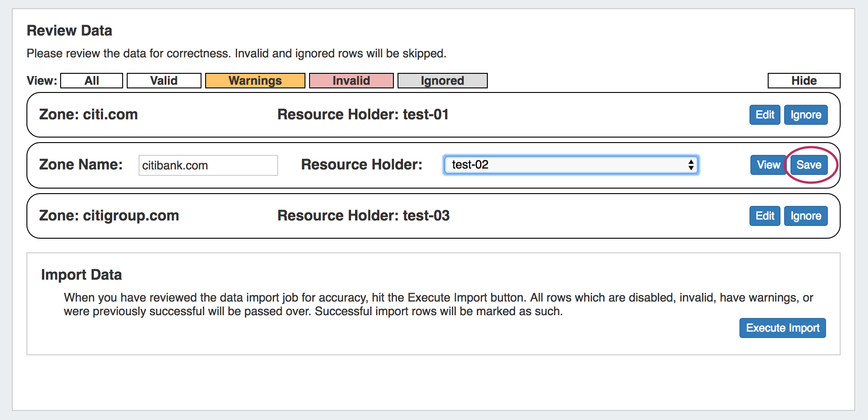Ignore the citigroup.com zone row
The height and width of the screenshot is (420, 868).
coord(806,216)
